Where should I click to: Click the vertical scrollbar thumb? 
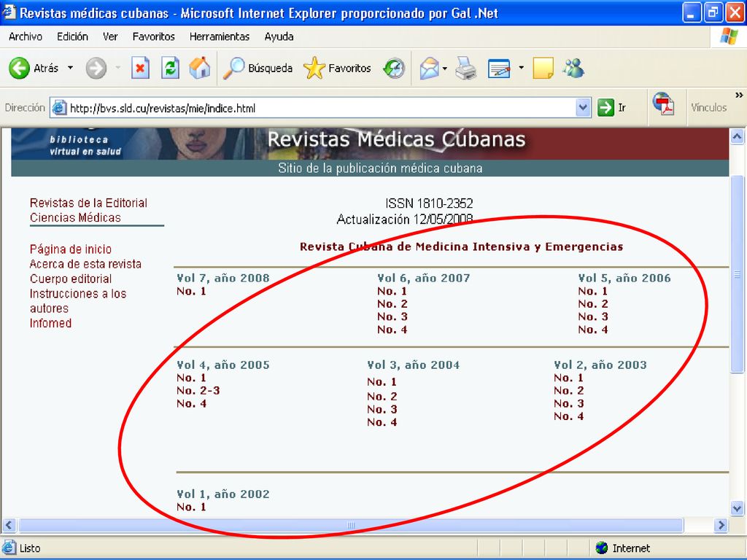coord(737,274)
